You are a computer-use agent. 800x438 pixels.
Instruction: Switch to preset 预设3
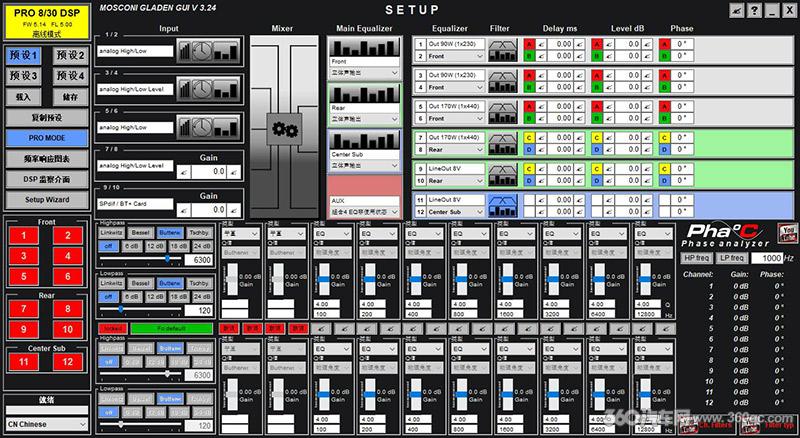tap(23, 76)
